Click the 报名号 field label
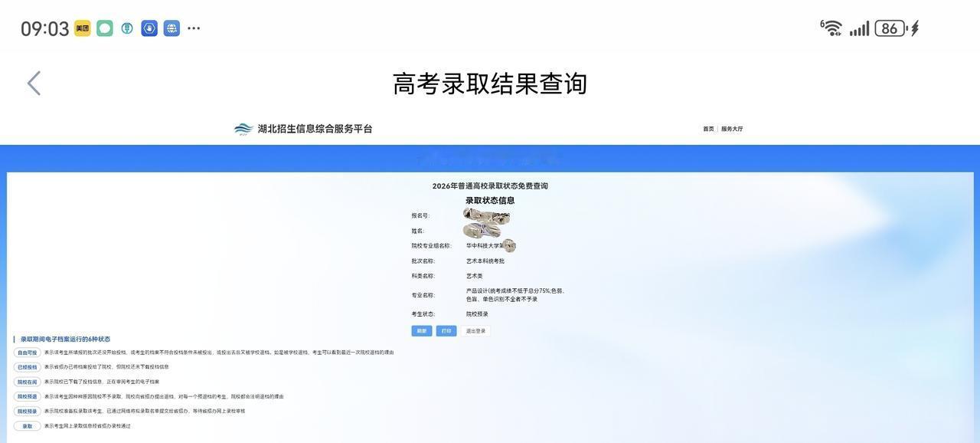 420,216
